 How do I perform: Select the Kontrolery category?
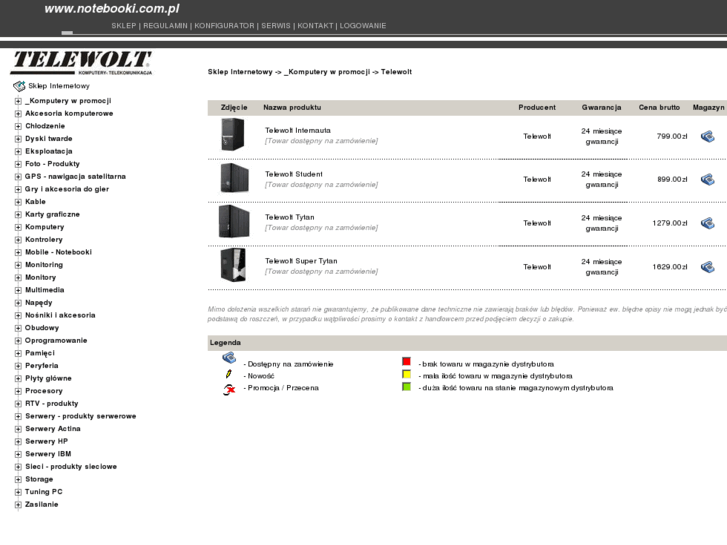coord(44,239)
